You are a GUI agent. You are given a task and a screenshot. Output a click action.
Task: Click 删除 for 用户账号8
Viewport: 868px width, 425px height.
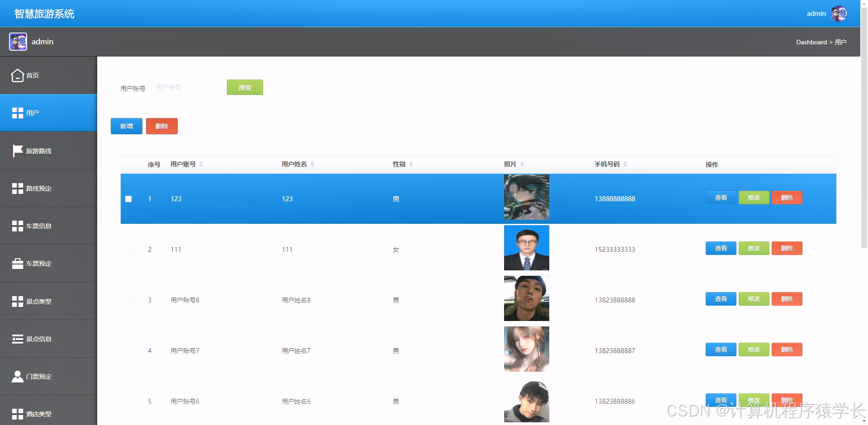pyautogui.click(x=787, y=299)
